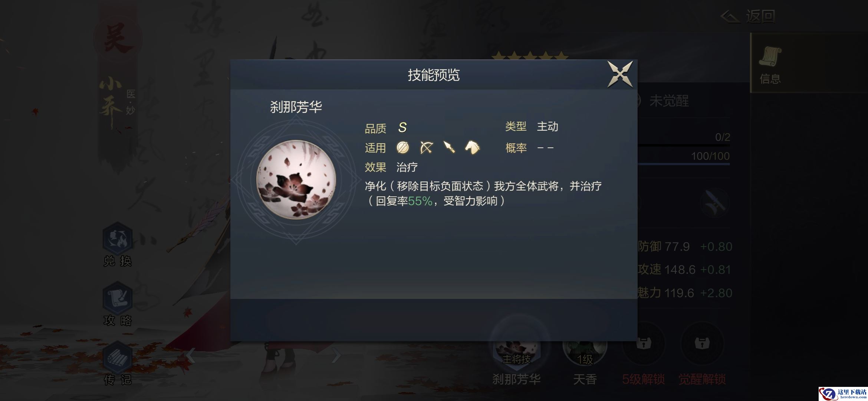The height and width of the screenshot is (401, 868).
Task: Switch to previous hero with left arrow
Action: 190,356
